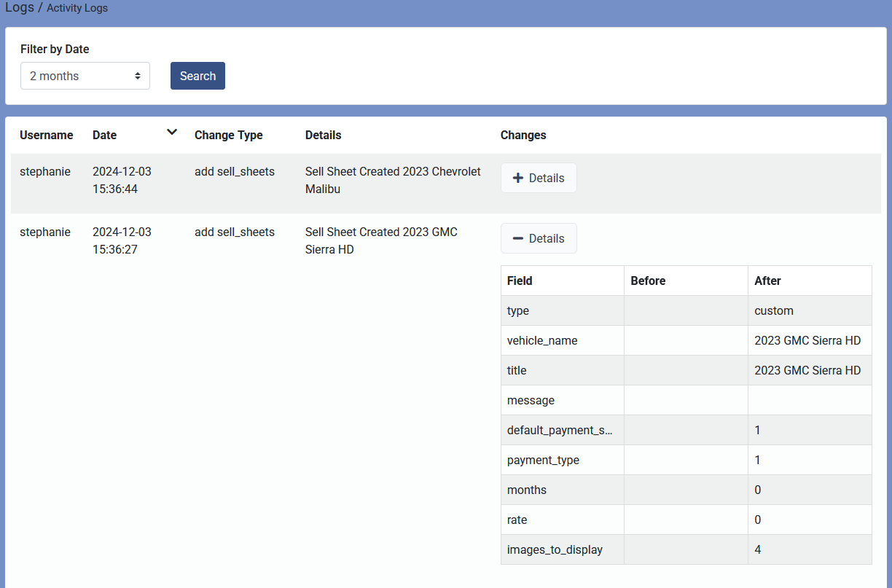
Task: Click images_to_display after value 4
Action: coord(758,549)
